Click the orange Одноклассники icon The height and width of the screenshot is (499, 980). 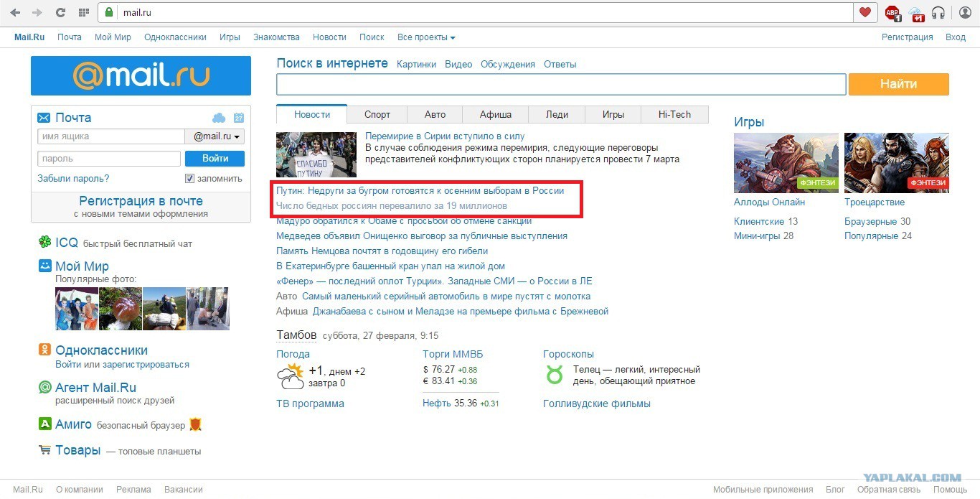(x=45, y=350)
